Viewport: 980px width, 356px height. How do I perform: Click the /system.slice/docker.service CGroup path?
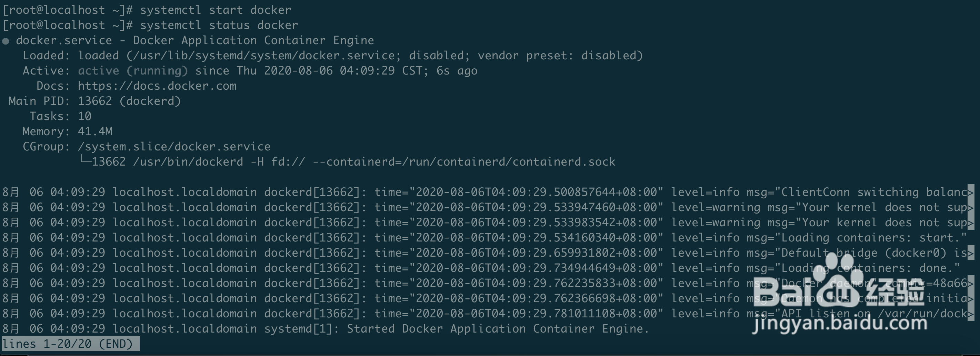tap(174, 147)
